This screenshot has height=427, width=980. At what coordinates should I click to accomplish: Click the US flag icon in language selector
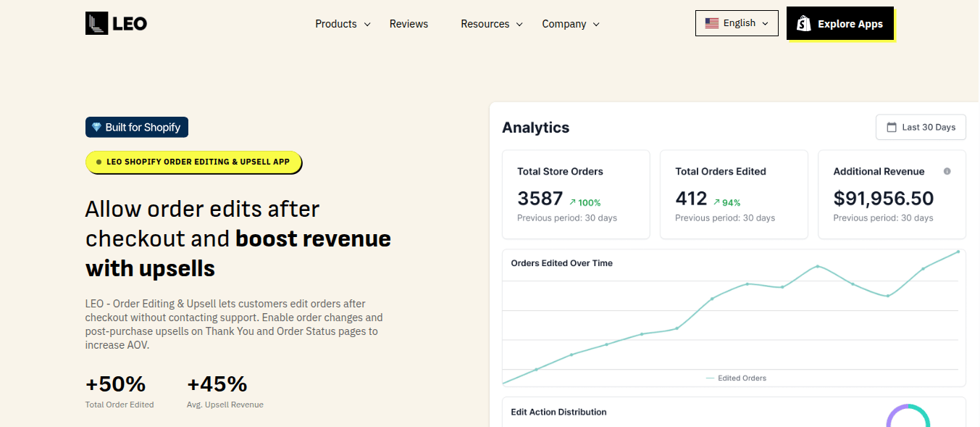[x=711, y=23]
